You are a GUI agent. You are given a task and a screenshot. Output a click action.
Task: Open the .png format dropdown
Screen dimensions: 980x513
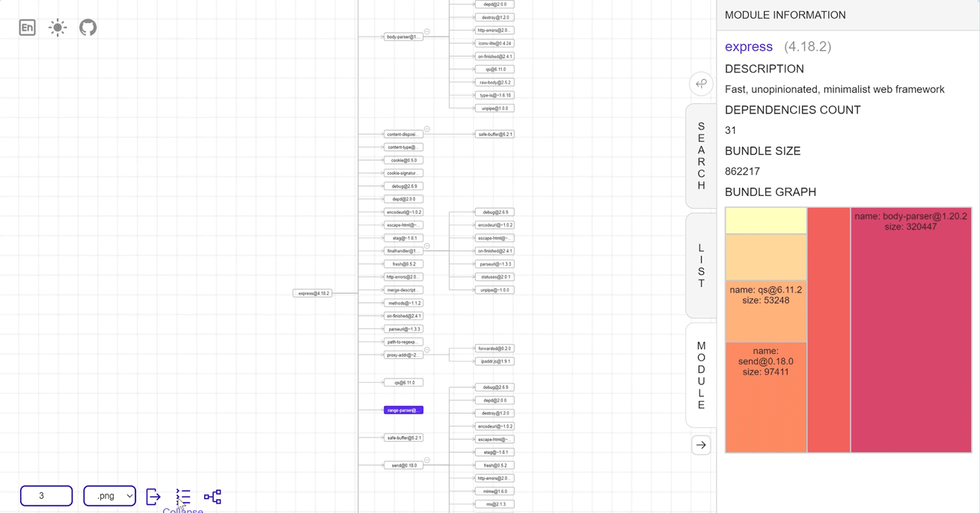point(109,496)
